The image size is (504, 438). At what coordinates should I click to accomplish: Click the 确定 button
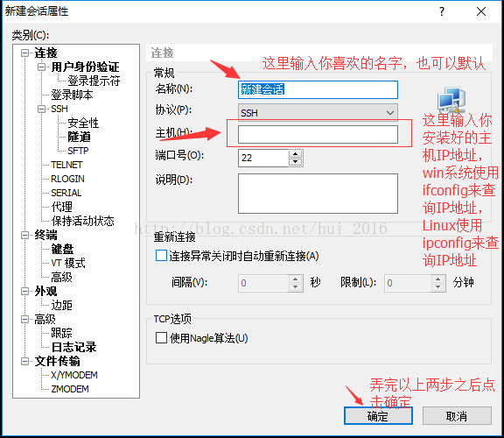[378, 416]
